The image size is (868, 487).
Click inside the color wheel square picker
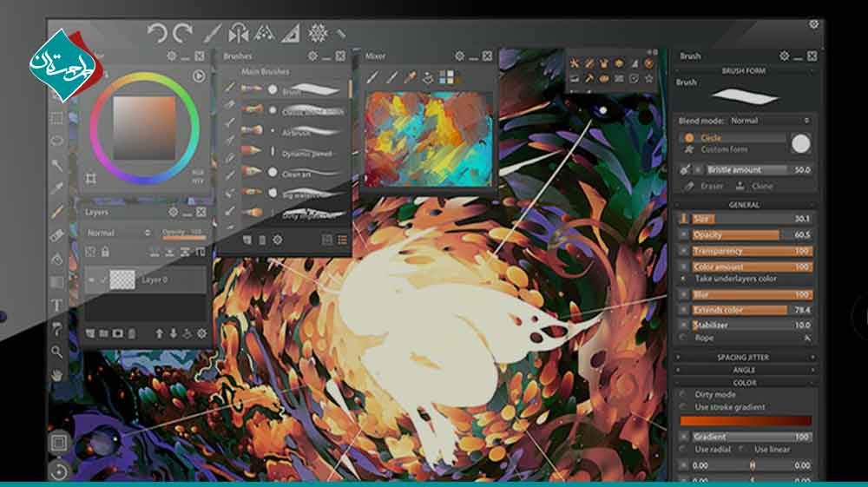click(x=144, y=128)
